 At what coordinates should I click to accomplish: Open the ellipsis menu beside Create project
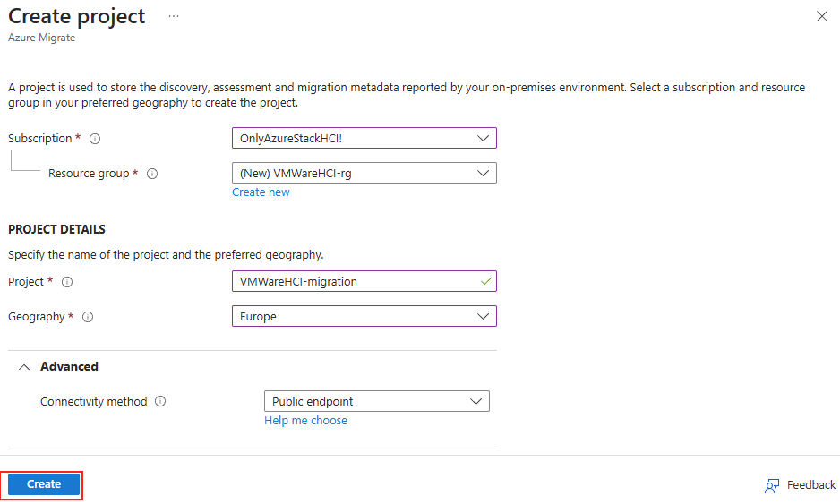pos(174,17)
